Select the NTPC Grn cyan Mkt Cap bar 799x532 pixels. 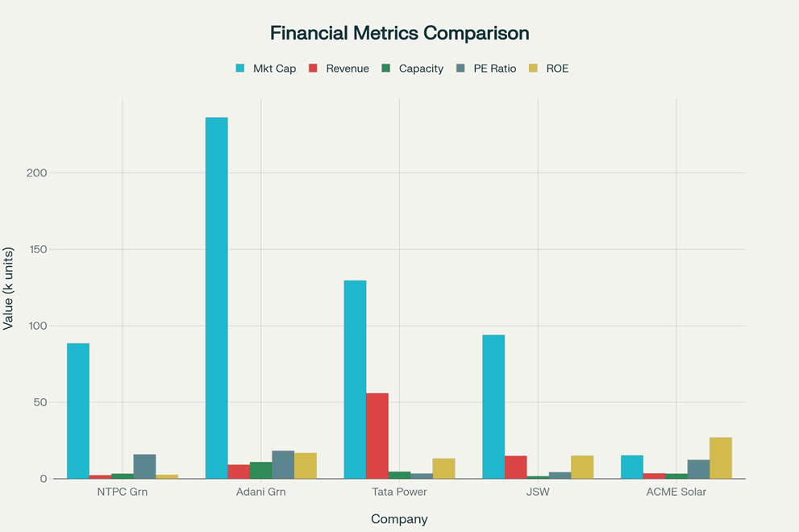click(x=78, y=411)
